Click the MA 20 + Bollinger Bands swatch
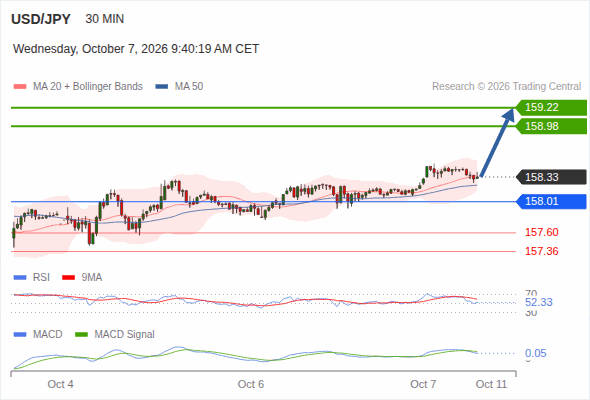 click(x=20, y=87)
